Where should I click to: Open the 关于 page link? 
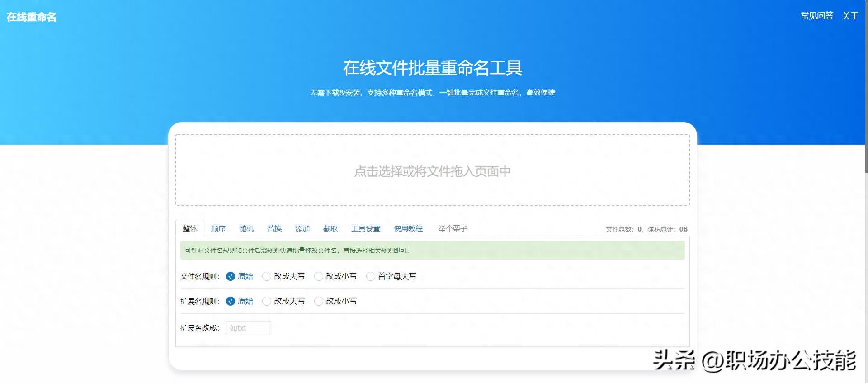(x=850, y=16)
